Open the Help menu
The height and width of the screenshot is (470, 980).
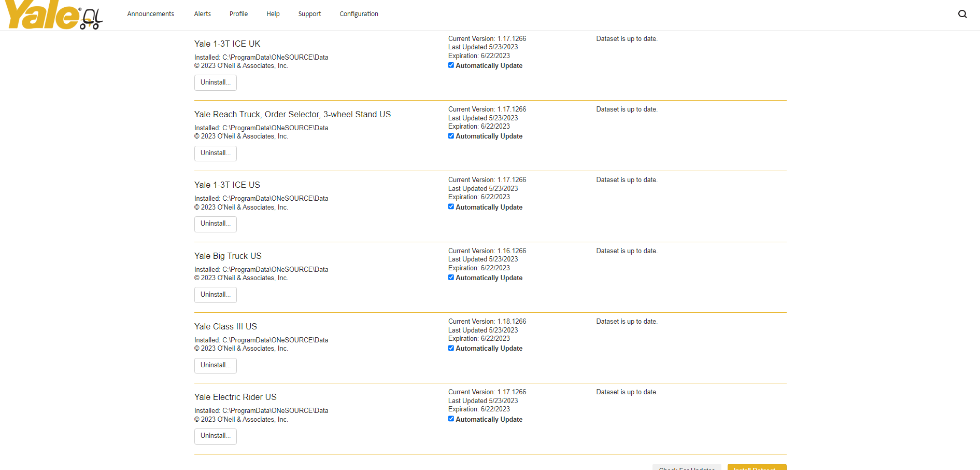point(273,13)
